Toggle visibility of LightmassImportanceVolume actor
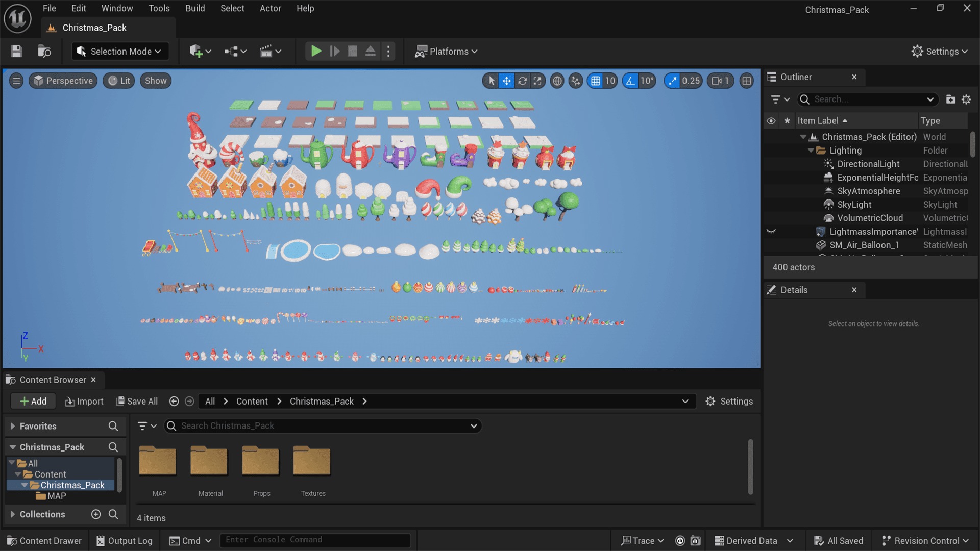This screenshot has width=980, height=551. coord(771,232)
